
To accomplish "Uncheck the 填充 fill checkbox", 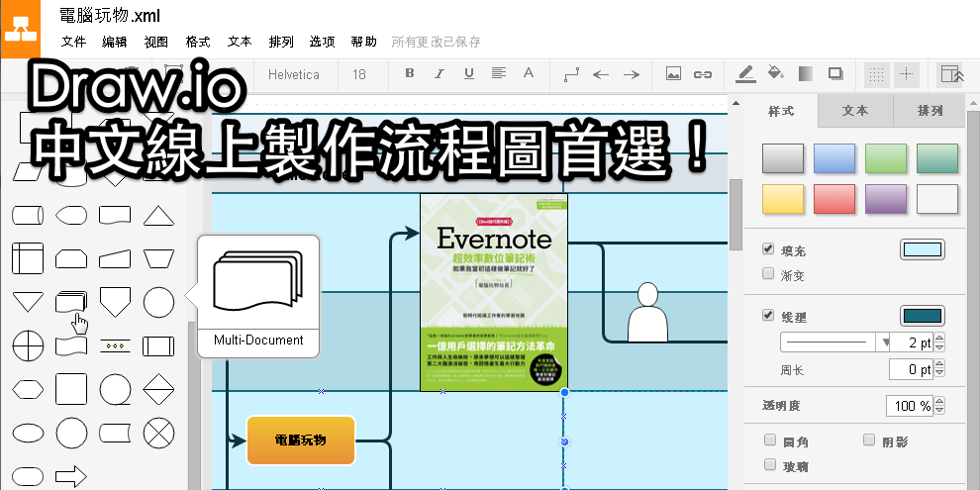I will [x=768, y=248].
